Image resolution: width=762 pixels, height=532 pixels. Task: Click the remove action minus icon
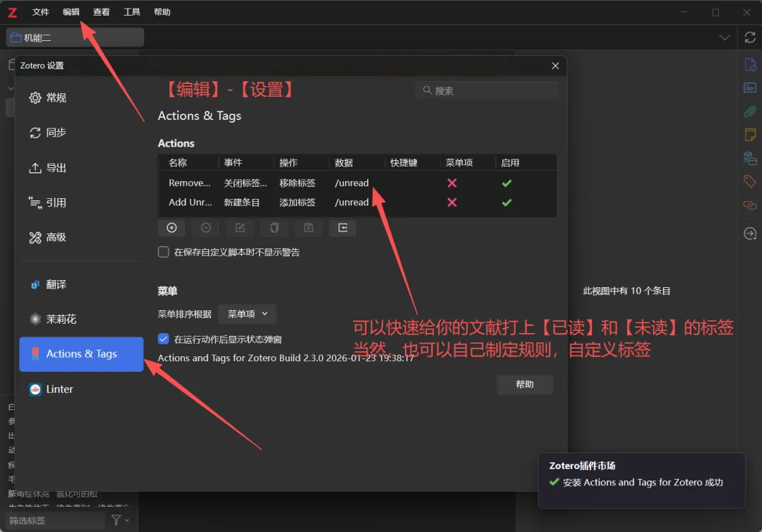(205, 228)
